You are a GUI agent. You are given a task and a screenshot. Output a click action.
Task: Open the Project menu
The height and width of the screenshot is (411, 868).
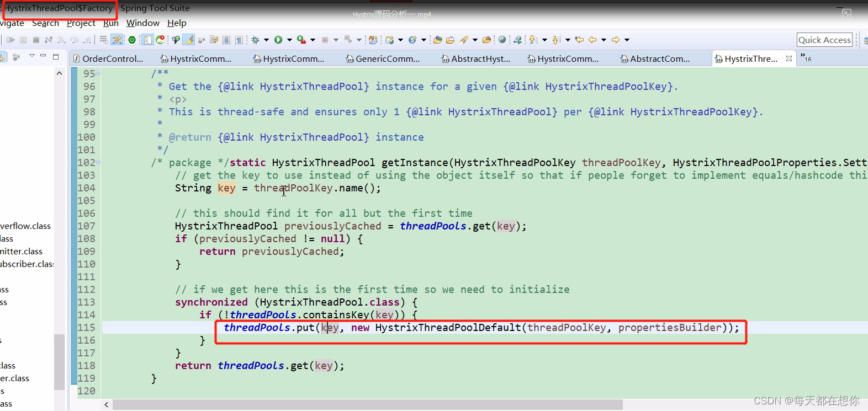click(81, 23)
